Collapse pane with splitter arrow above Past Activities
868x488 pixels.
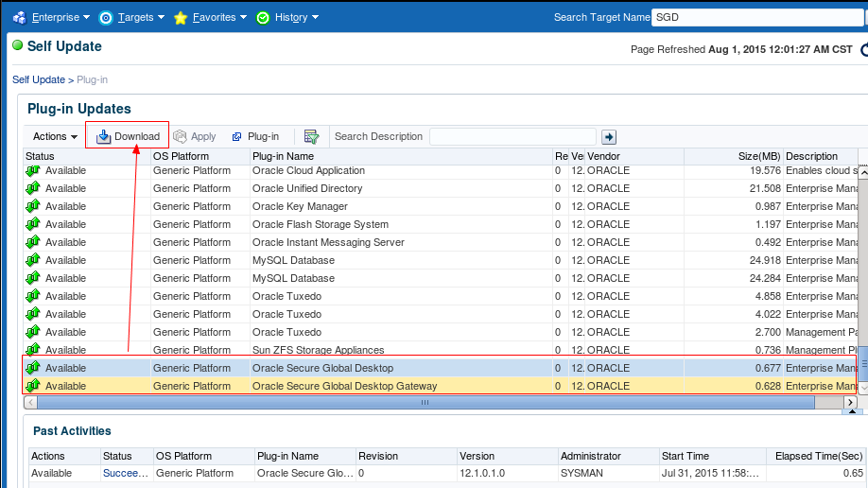pyautogui.click(x=852, y=411)
